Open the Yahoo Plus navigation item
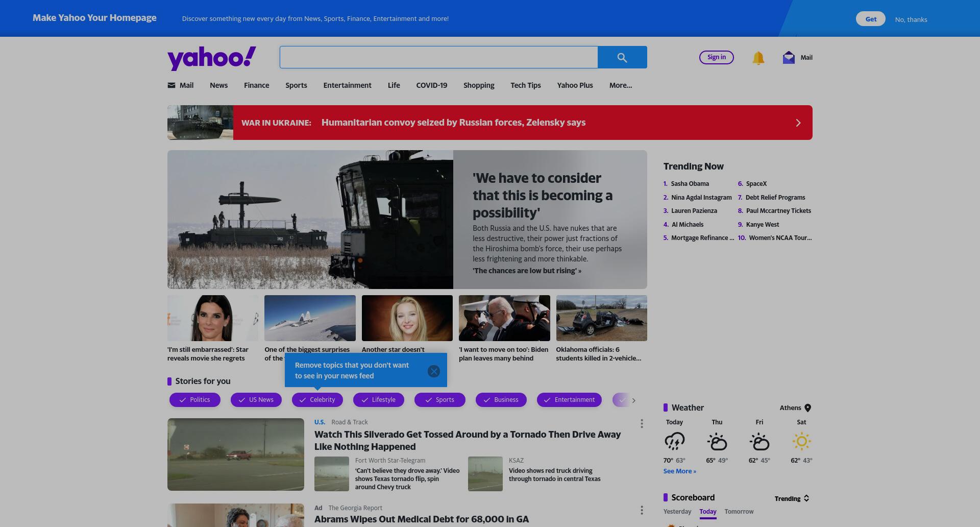 (575, 85)
